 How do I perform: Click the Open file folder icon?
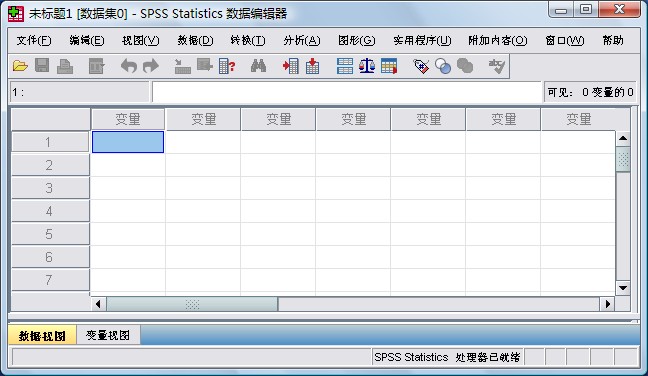20,66
